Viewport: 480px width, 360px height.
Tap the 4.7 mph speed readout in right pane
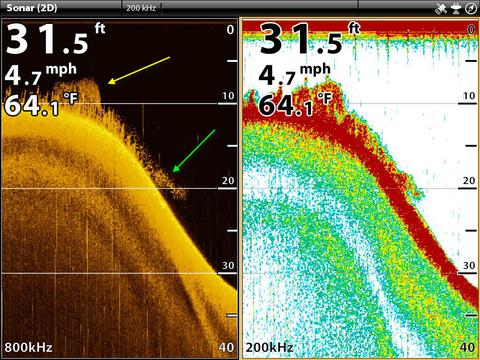[x=294, y=74]
